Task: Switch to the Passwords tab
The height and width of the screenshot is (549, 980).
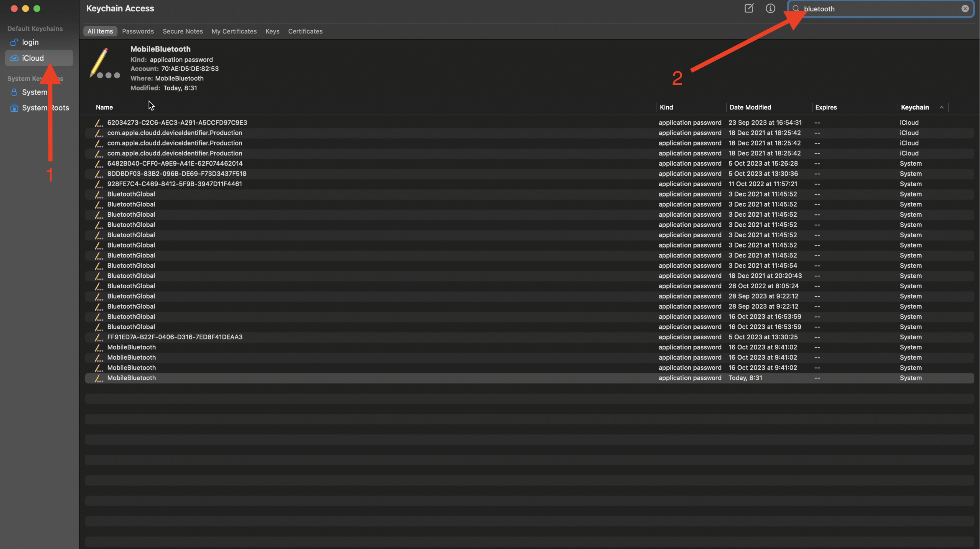Action: tap(138, 31)
